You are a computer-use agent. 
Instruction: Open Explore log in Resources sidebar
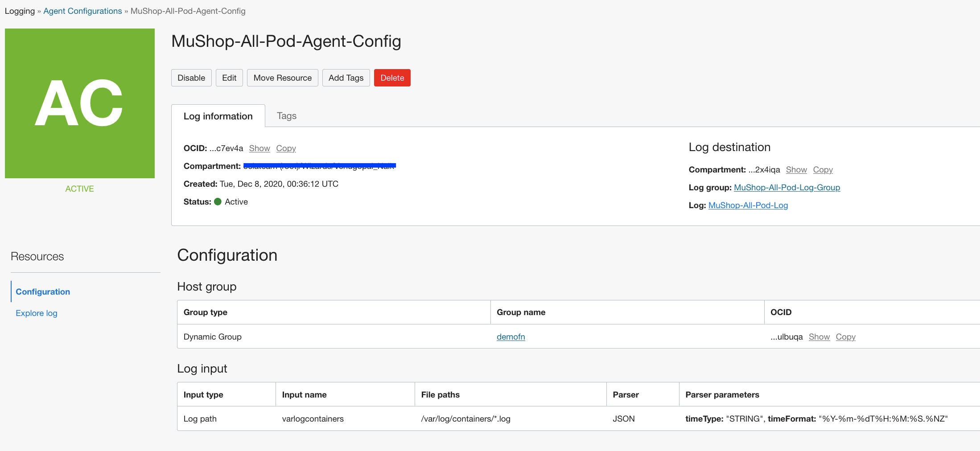pyautogui.click(x=37, y=313)
